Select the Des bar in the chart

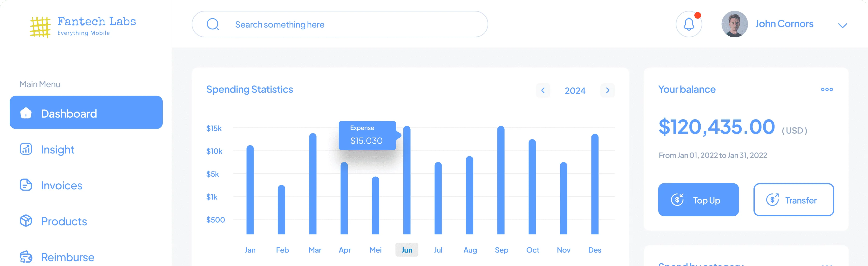coord(595,184)
